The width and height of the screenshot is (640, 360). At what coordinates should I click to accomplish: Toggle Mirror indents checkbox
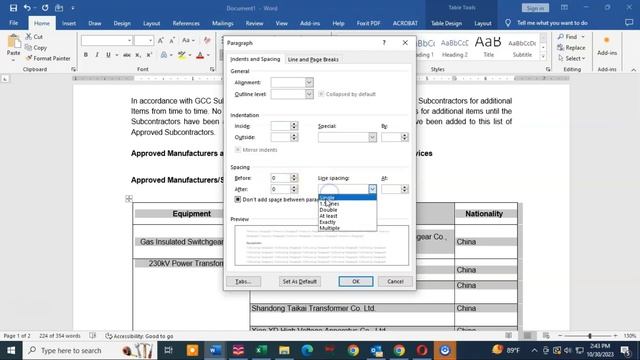point(238,150)
